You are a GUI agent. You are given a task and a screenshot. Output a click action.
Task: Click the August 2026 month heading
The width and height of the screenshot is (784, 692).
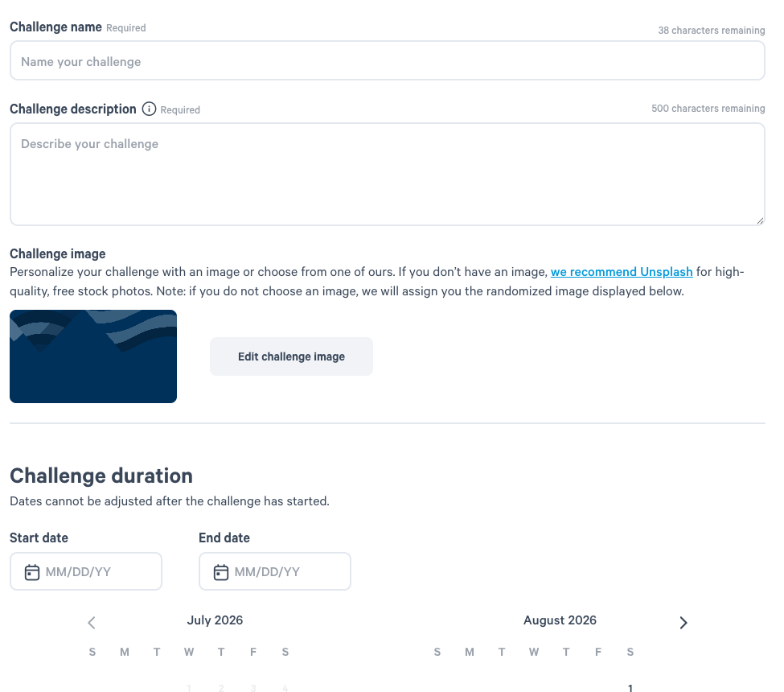(560, 620)
